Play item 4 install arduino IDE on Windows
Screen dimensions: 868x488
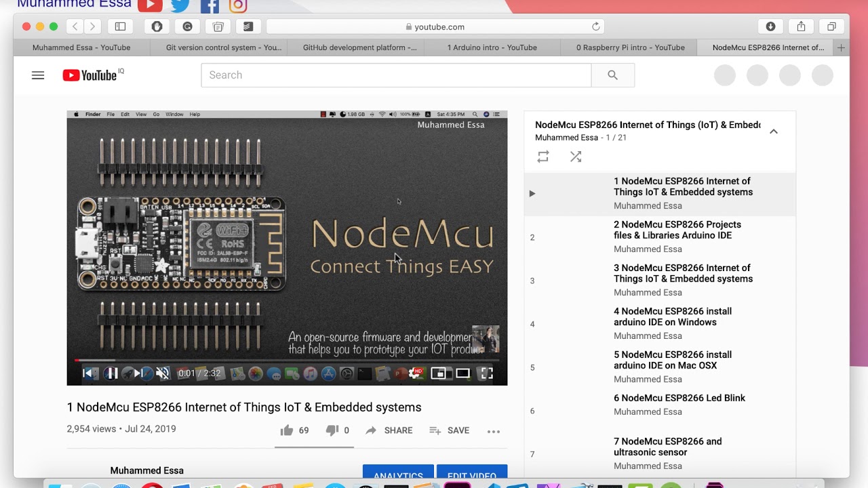660,324
